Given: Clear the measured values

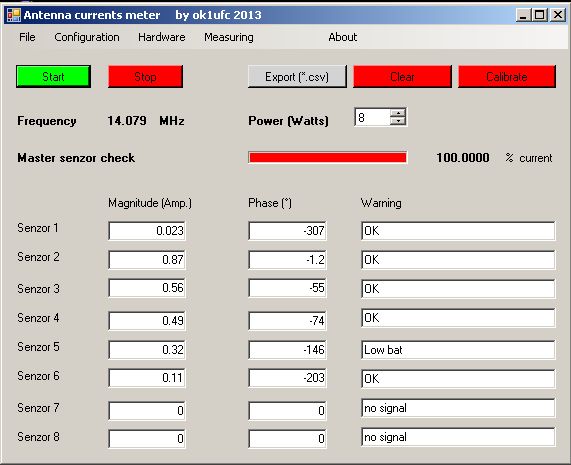Looking at the screenshot, I should 402,77.
